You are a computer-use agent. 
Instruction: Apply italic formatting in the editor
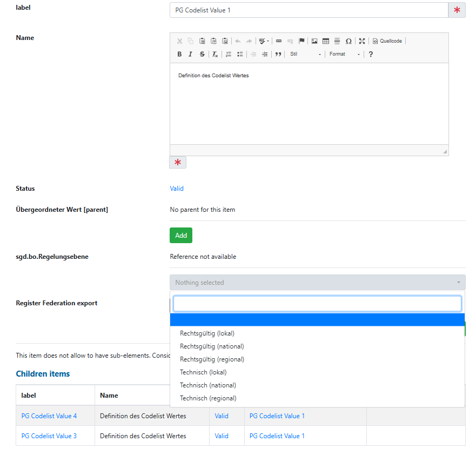pos(190,54)
